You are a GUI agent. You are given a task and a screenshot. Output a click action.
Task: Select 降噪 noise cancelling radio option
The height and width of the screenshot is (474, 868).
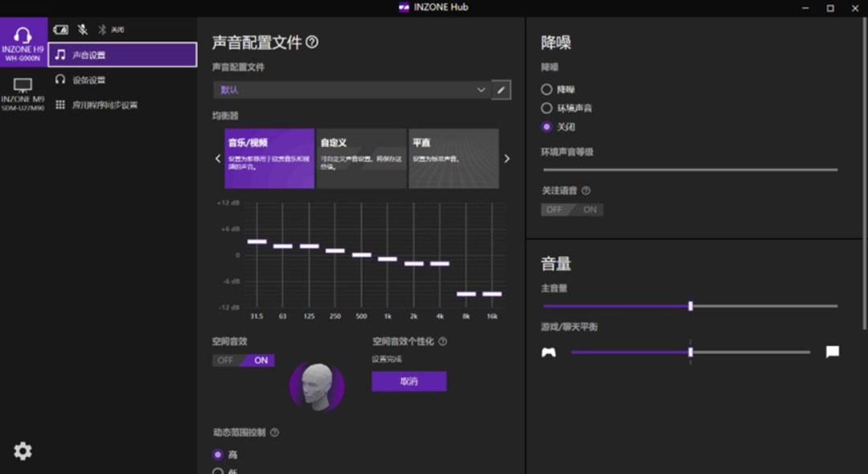[x=547, y=90]
